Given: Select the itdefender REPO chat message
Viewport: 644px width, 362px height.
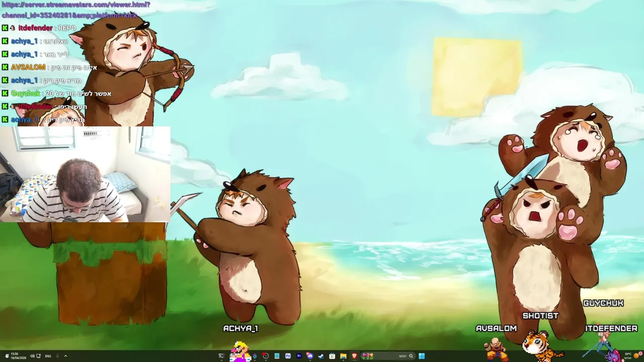Looking at the screenshot, I should 39,28.
